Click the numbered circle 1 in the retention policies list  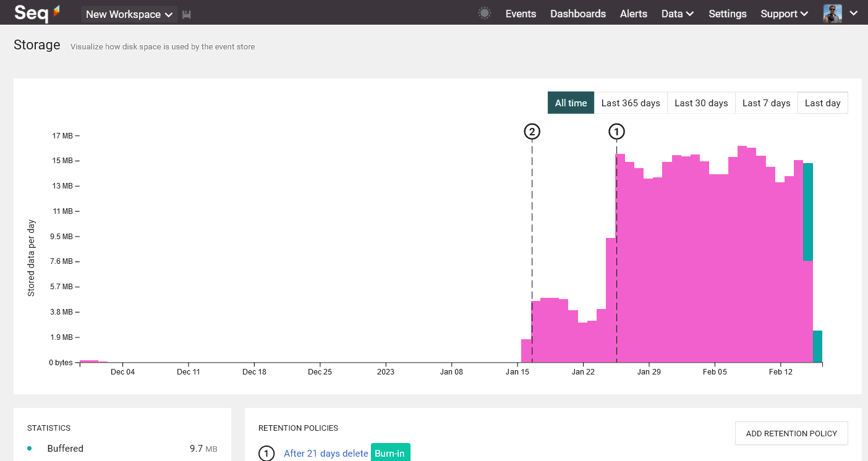[266, 454]
